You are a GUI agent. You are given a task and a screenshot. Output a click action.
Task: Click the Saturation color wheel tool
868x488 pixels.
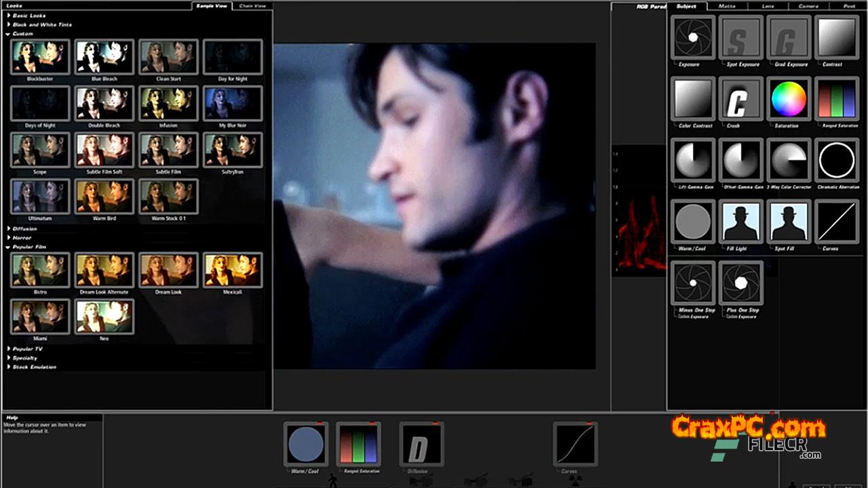789,100
